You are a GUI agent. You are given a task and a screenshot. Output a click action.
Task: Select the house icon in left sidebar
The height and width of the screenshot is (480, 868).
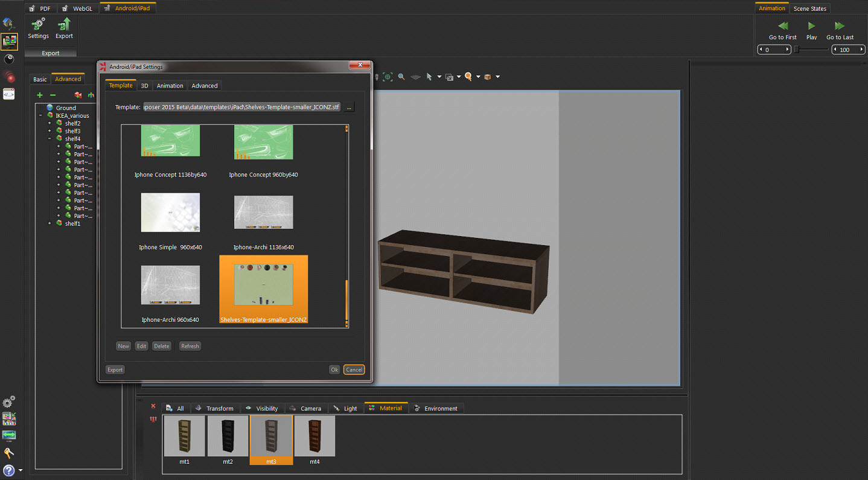tap(8, 24)
